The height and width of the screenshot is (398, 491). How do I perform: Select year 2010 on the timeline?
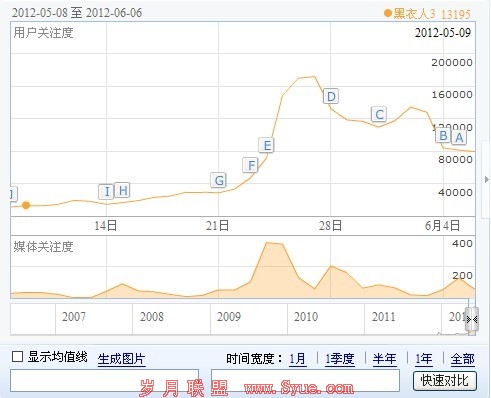[x=306, y=316]
